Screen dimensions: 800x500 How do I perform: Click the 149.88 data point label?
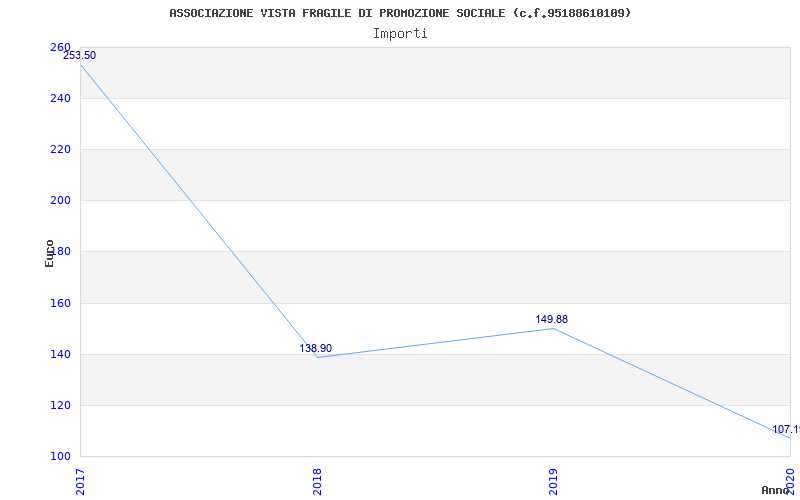552,320
